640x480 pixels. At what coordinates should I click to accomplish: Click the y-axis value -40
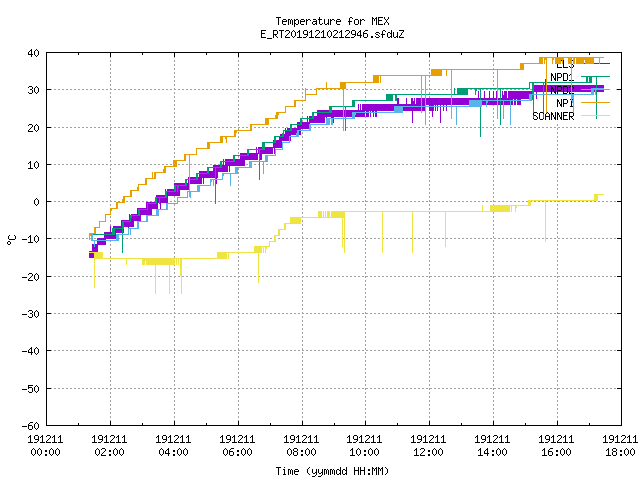[x=31, y=351]
